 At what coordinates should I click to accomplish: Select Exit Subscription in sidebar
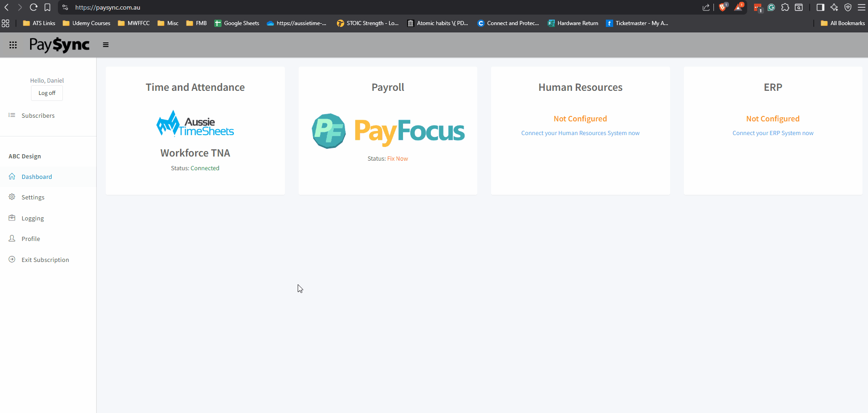pyautogui.click(x=46, y=260)
